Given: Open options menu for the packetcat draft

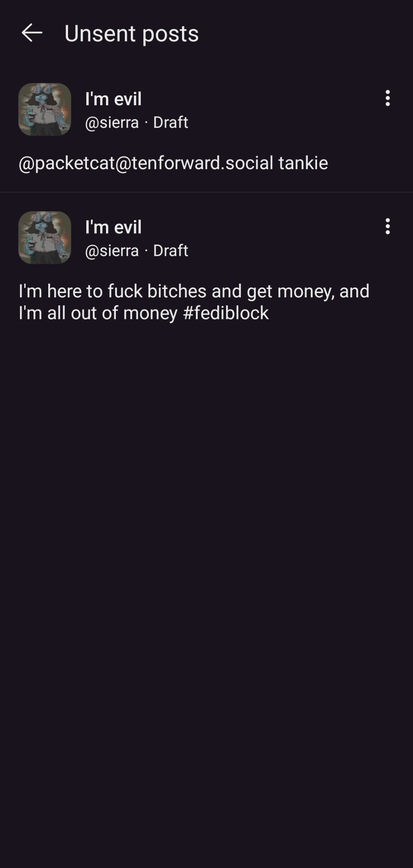Looking at the screenshot, I should coord(387,99).
